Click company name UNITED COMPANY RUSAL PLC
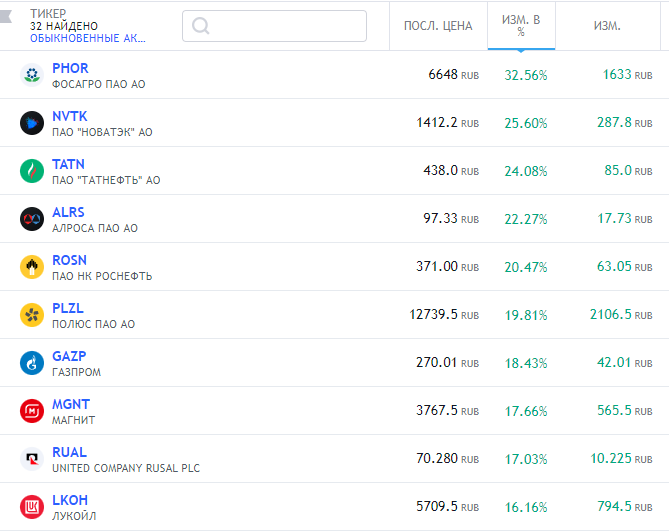This screenshot has width=669, height=531. pos(126,468)
